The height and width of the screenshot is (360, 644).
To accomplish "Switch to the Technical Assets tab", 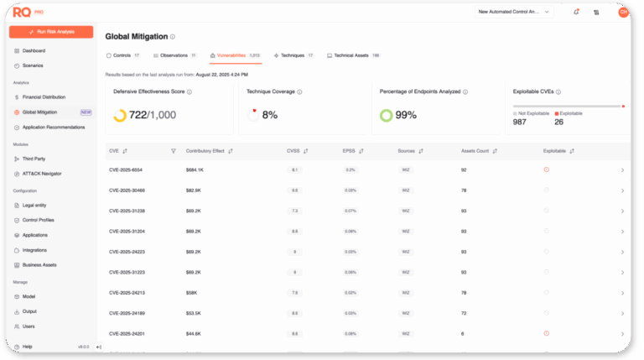I will click(352, 55).
